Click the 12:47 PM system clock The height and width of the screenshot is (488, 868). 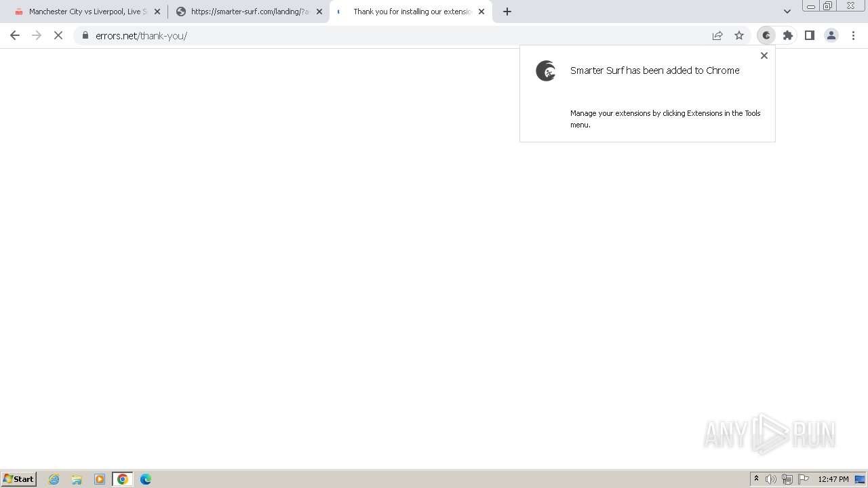pos(833,479)
